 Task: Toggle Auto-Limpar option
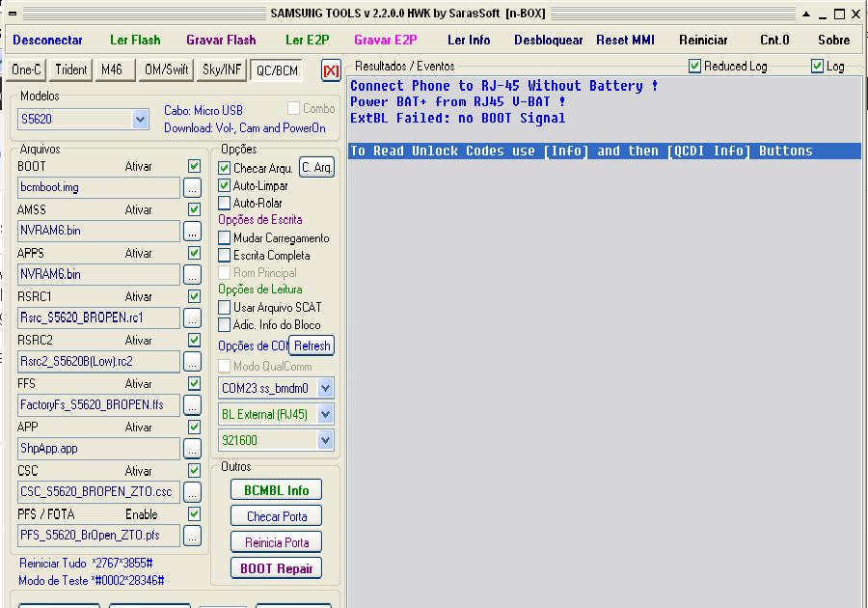coord(224,185)
